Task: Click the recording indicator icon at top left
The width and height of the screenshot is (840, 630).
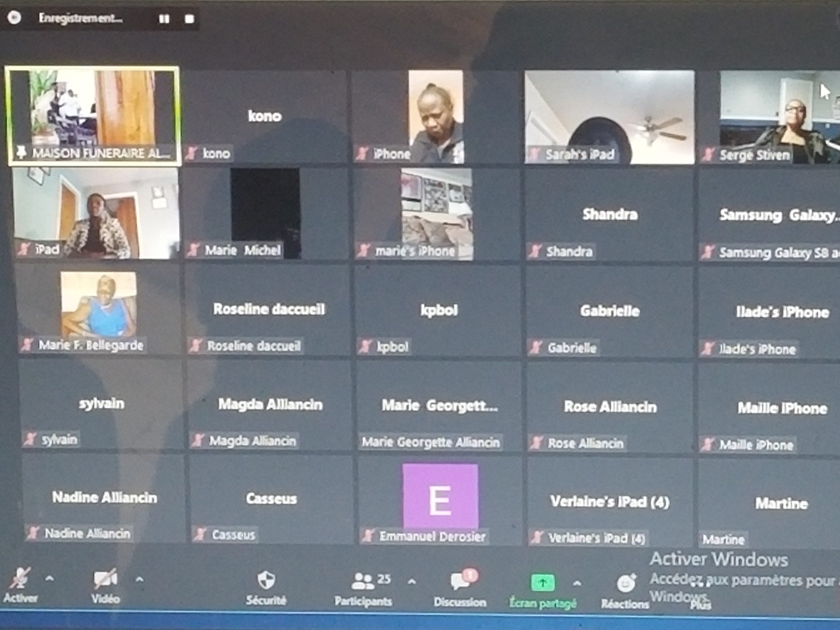Action: (x=14, y=17)
